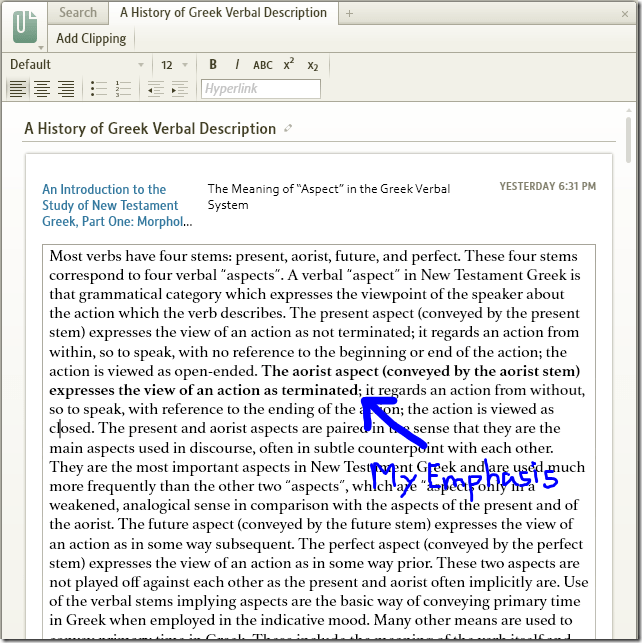Toggle italic formatting
Image resolution: width=642 pixels, height=643 pixels.
tap(237, 65)
